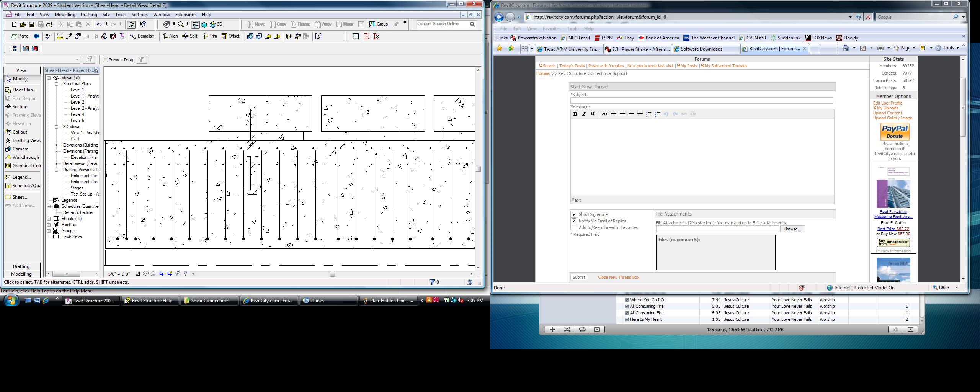Click the New file icon in Revit
Image resolution: width=980 pixels, height=392 pixels.
tap(14, 24)
